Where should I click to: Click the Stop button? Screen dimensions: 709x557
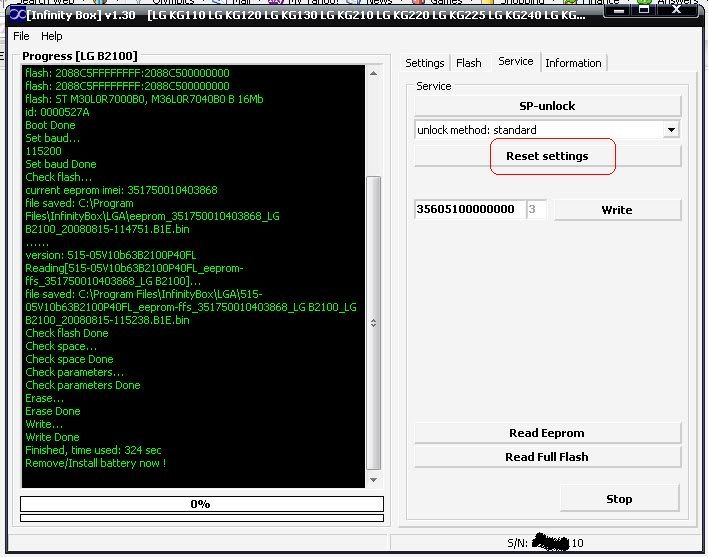(x=619, y=499)
